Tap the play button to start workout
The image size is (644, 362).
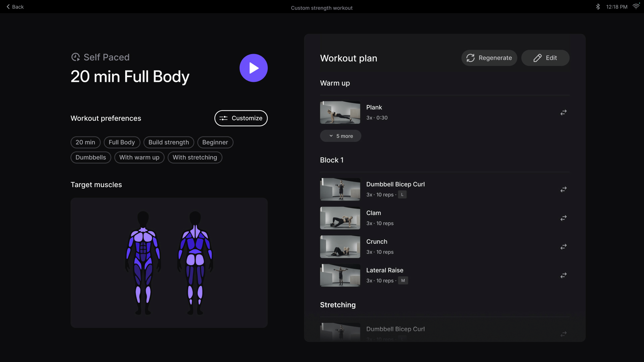[x=253, y=68]
